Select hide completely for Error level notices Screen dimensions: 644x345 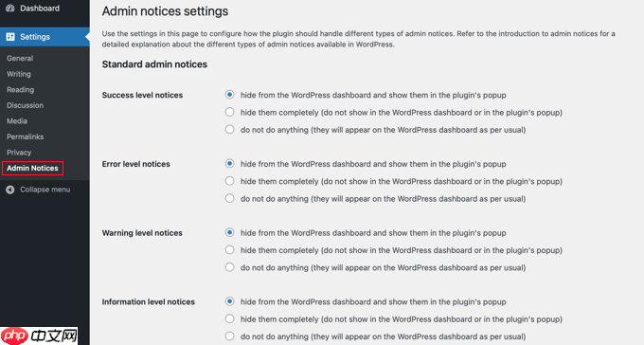tap(229, 181)
